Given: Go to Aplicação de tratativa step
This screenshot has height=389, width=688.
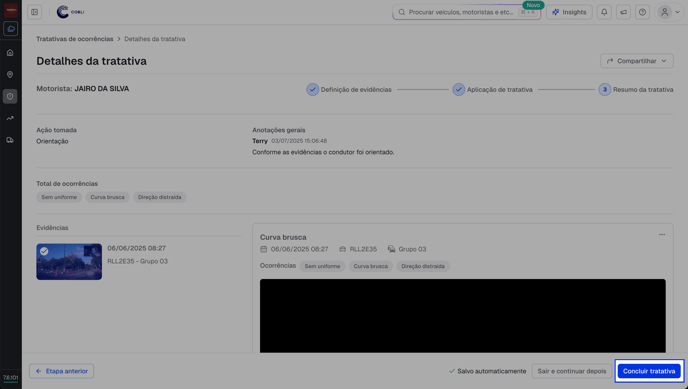Looking at the screenshot, I should pos(492,89).
